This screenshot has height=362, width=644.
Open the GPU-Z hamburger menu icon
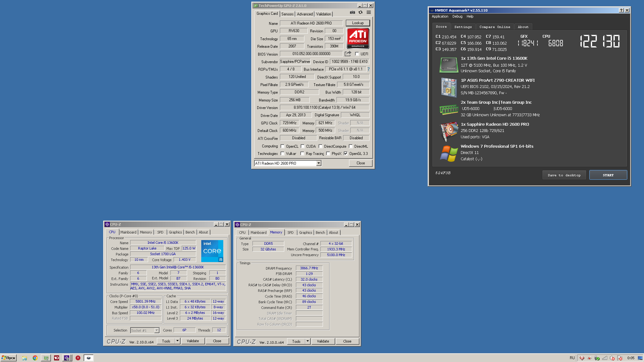click(x=369, y=13)
